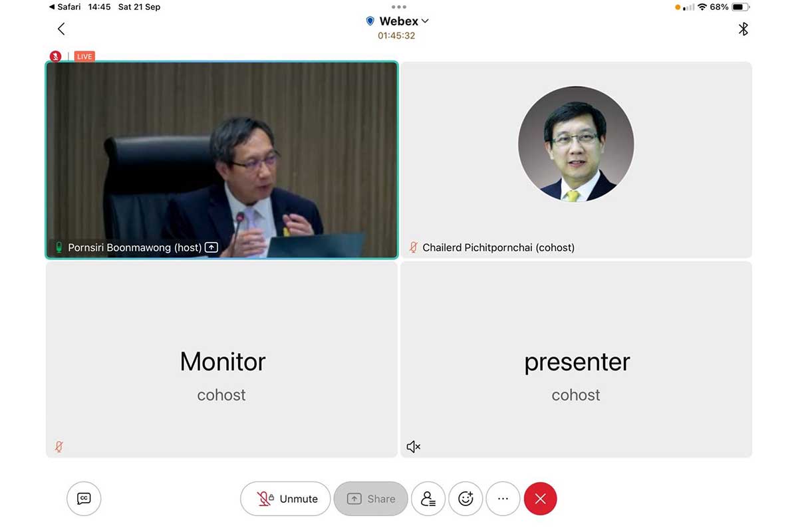Tap the three-dot multitasking handle at top

click(x=398, y=7)
